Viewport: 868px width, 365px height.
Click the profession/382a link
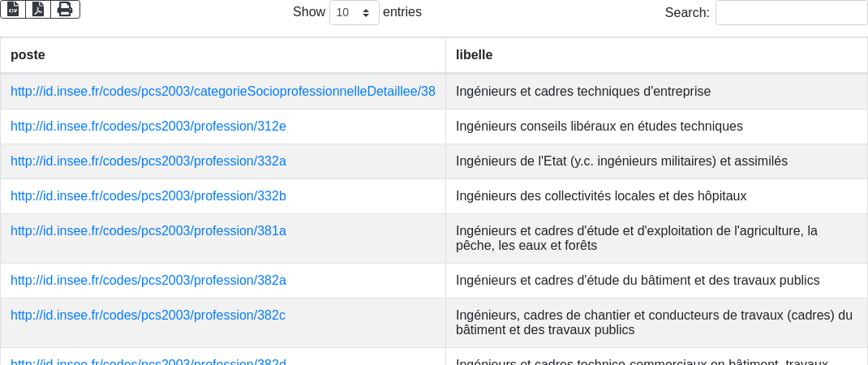[148, 281]
